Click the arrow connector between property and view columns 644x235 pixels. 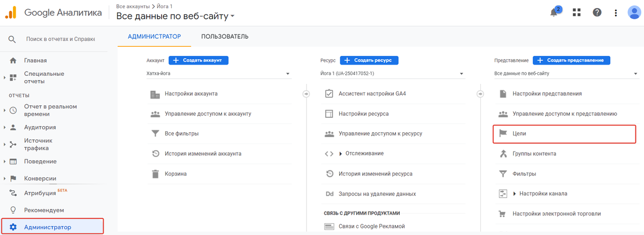tap(480, 94)
